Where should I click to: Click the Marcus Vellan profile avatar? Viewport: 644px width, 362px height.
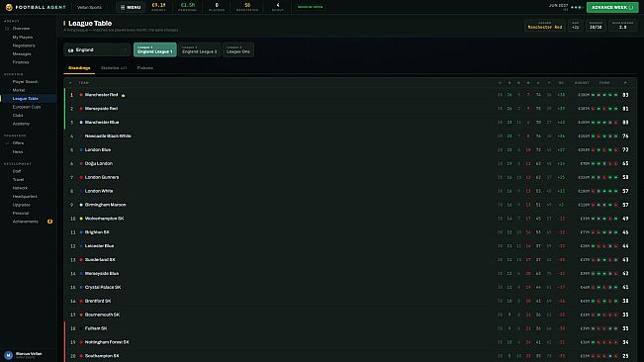[8, 355]
